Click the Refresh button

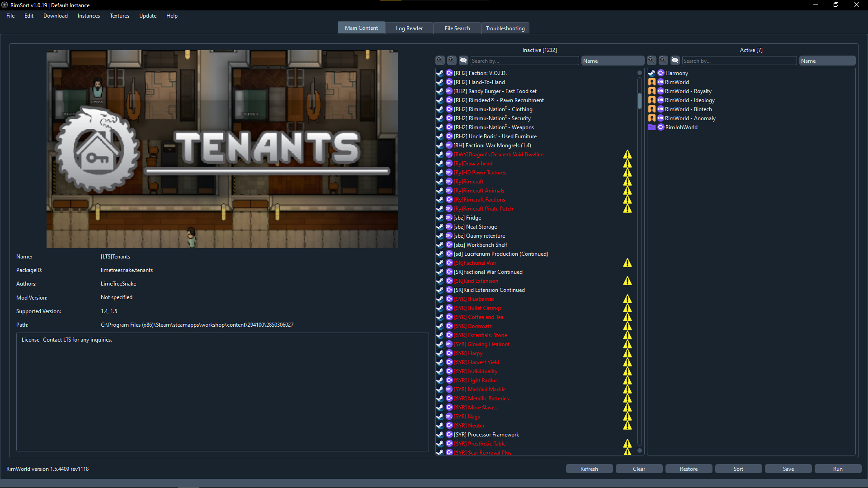(x=589, y=469)
